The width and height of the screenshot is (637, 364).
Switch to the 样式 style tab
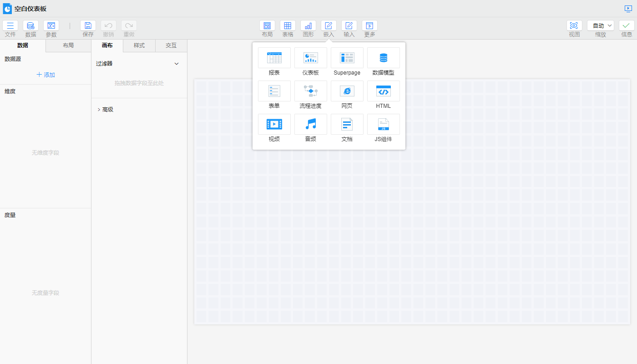pos(139,45)
